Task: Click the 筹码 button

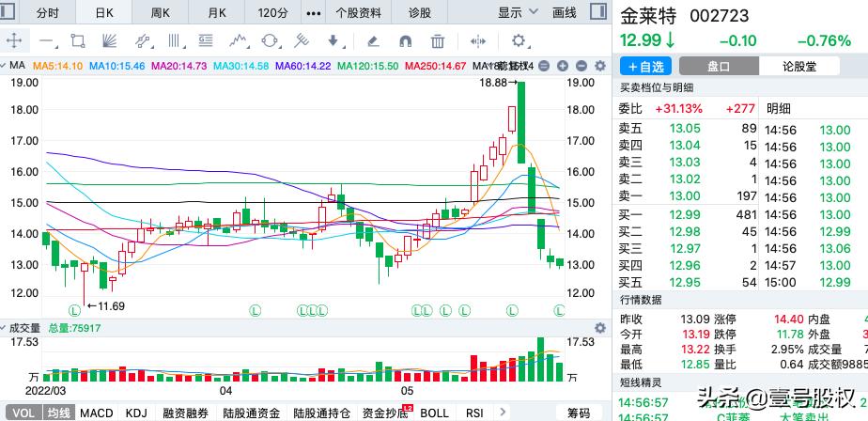Action: 578,413
